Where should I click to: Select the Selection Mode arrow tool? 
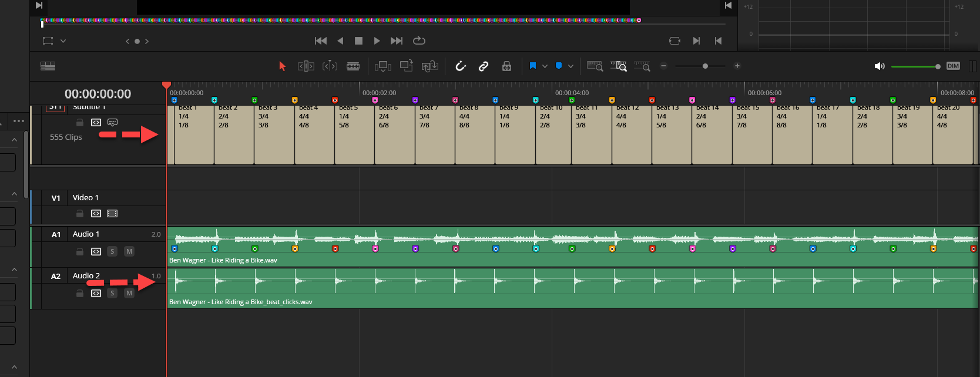(x=282, y=66)
